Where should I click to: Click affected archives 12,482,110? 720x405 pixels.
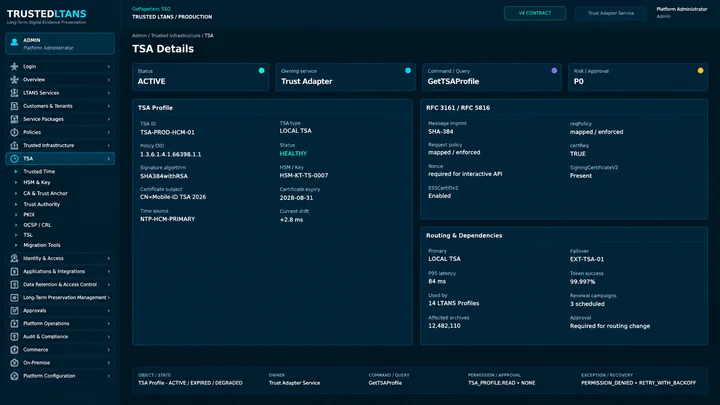click(444, 326)
